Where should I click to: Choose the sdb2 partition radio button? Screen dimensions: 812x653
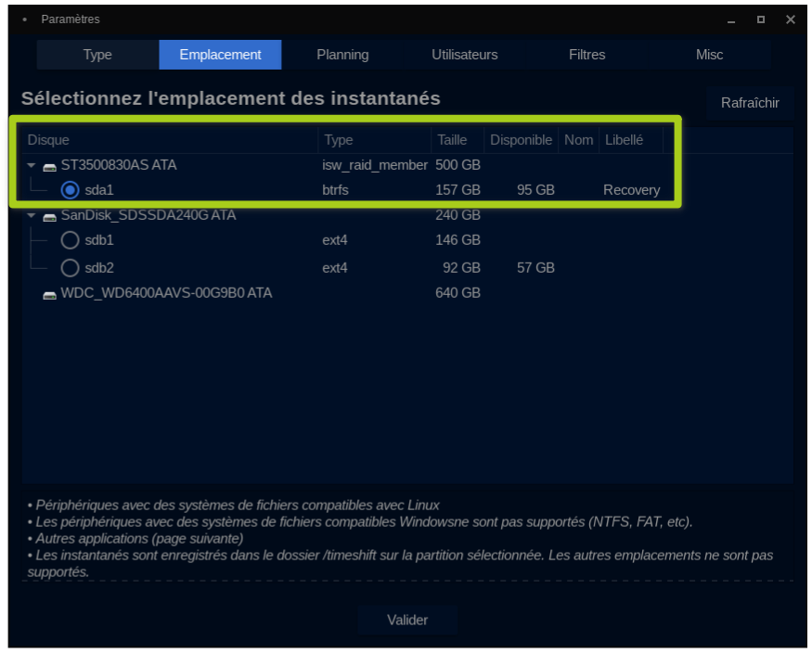(x=70, y=268)
